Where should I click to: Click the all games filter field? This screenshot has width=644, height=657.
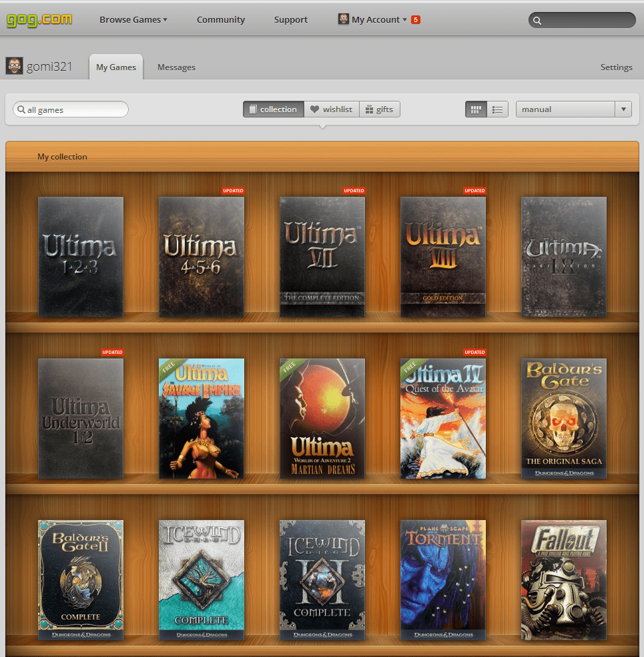coord(70,109)
